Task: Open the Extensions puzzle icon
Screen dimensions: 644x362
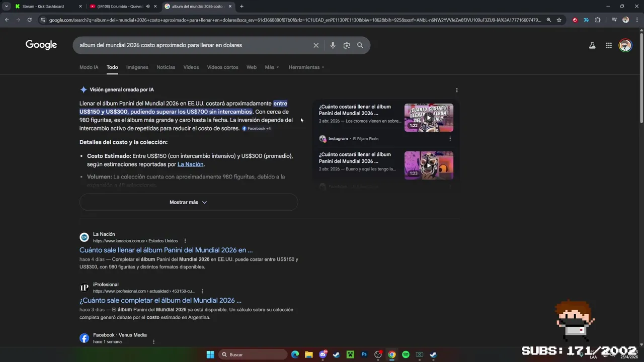Action: 598,20
